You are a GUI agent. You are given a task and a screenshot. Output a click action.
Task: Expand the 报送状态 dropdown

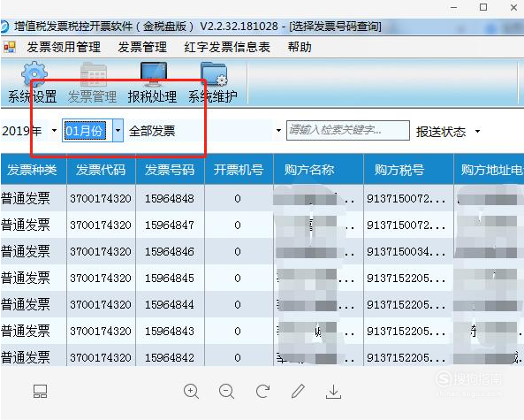(477, 132)
